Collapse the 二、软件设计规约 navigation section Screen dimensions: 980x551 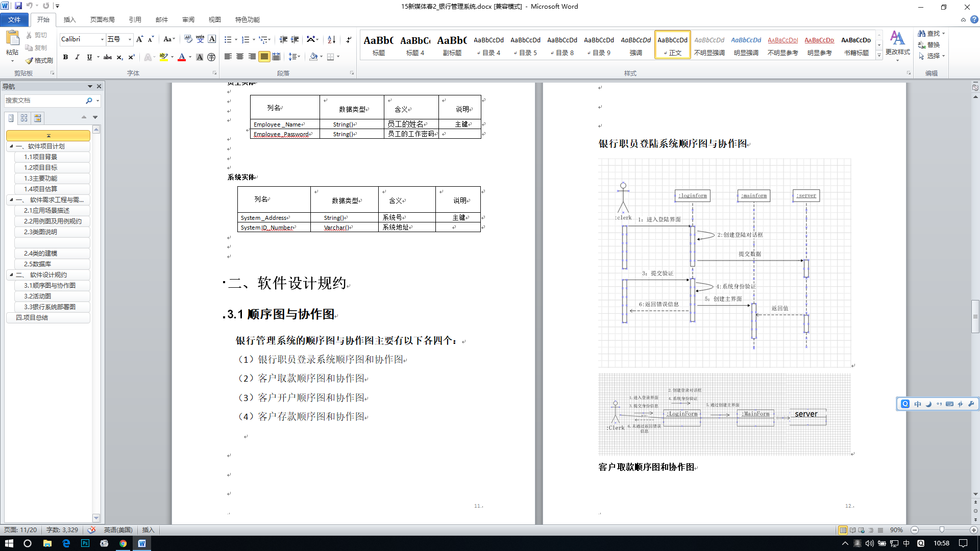(x=11, y=274)
